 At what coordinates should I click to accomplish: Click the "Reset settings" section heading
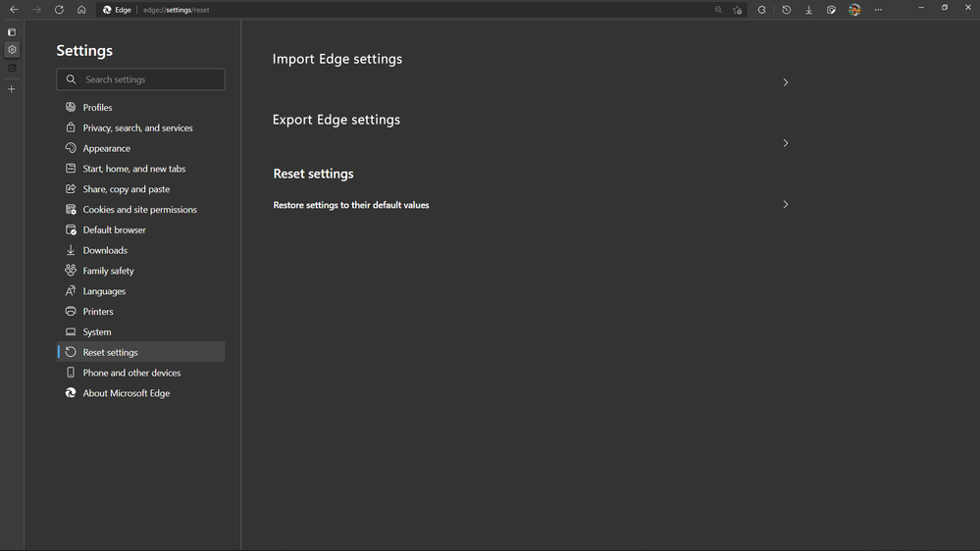coord(313,174)
